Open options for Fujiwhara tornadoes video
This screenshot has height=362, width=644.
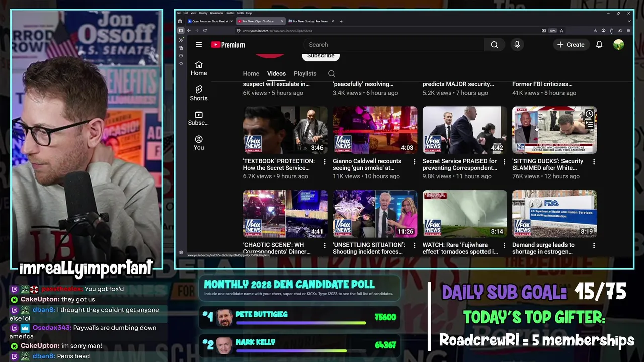coord(504,246)
